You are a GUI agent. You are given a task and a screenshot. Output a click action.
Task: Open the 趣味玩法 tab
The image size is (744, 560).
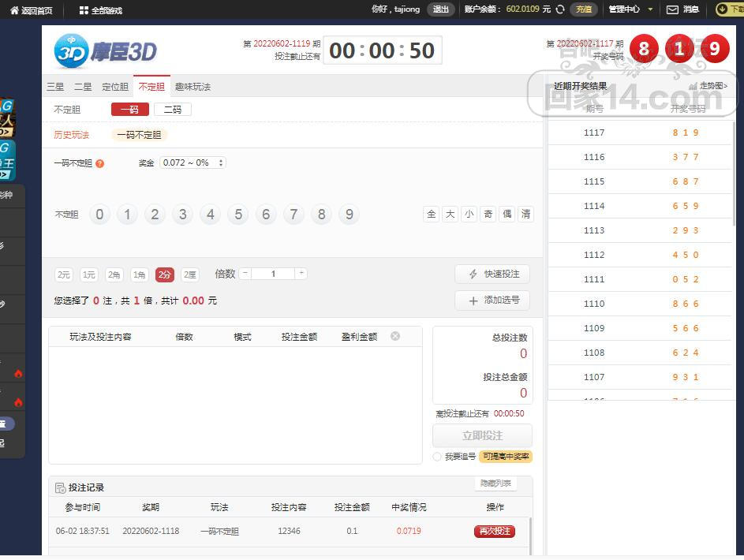click(x=193, y=87)
